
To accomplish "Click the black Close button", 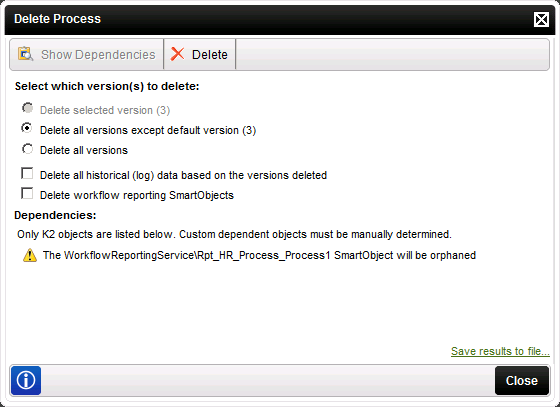I will pyautogui.click(x=522, y=381).
